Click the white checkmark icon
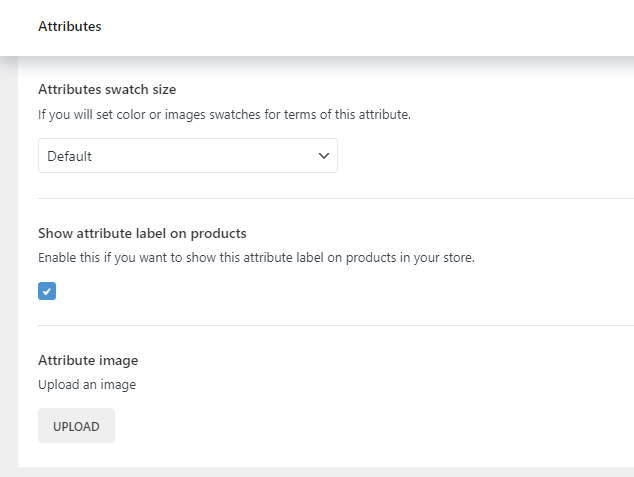Viewport: 634px width, 477px height. coord(47,291)
